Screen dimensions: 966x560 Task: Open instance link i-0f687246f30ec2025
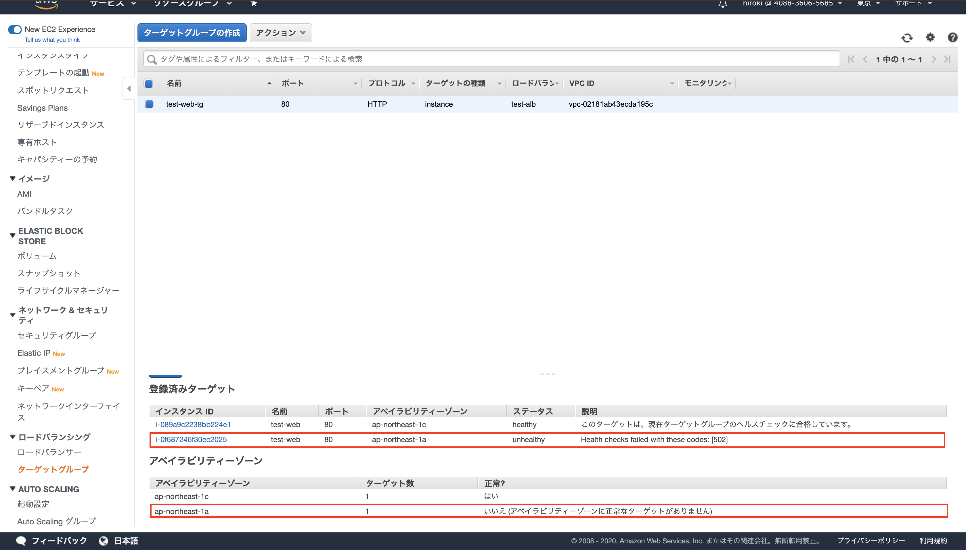(x=191, y=440)
